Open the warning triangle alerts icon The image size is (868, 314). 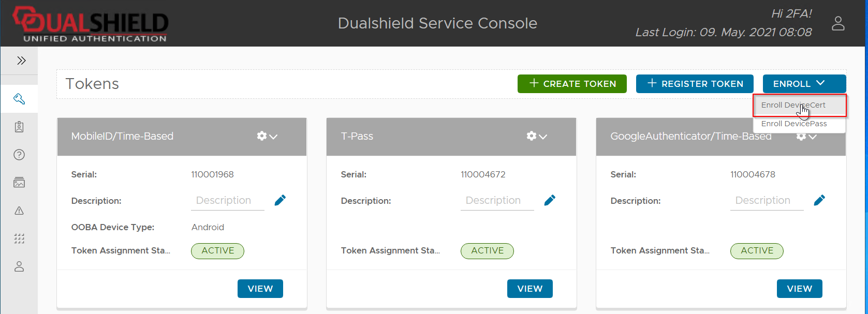tap(19, 211)
